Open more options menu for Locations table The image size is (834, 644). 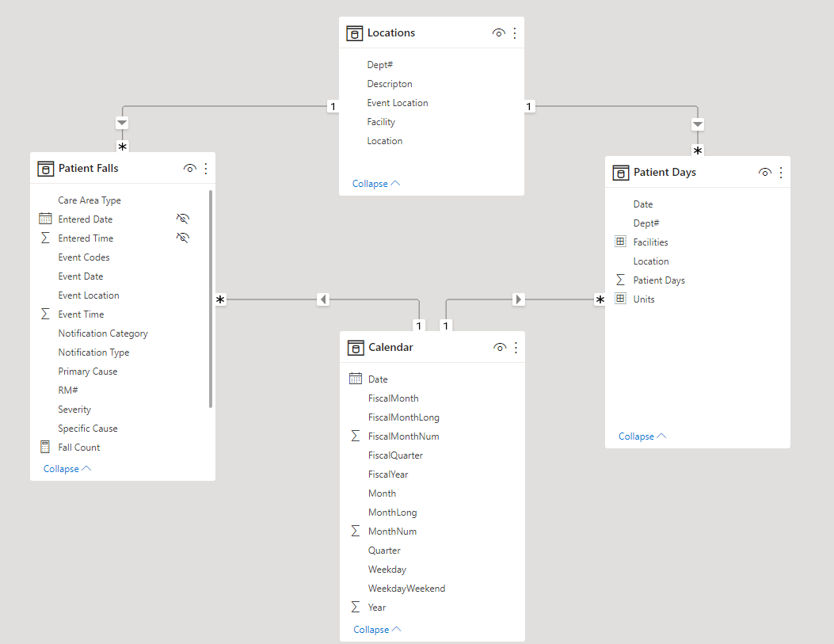click(514, 33)
